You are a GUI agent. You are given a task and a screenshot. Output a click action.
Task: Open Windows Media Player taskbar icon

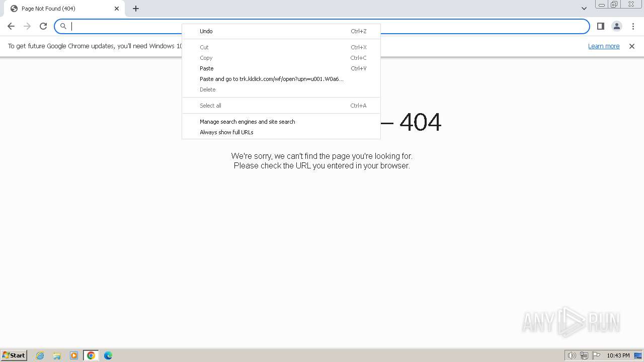point(74,355)
